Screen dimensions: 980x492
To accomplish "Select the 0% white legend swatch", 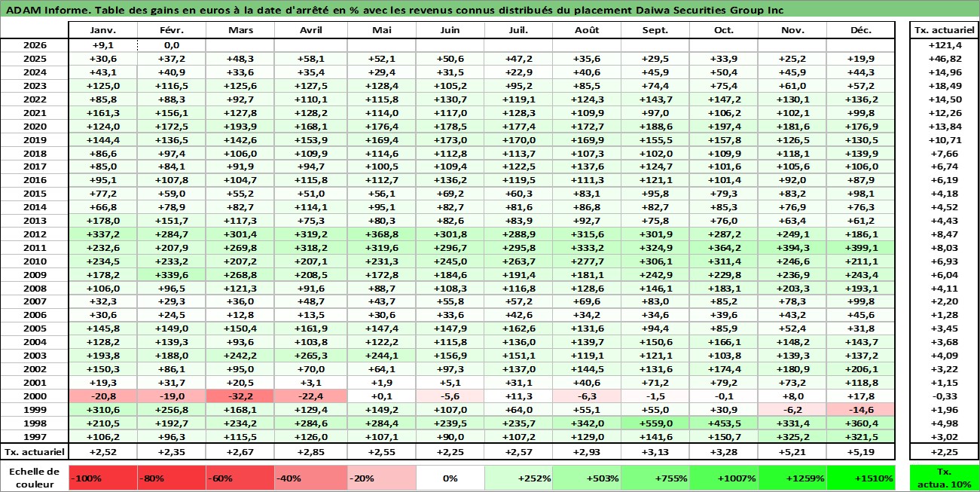I will (x=450, y=478).
